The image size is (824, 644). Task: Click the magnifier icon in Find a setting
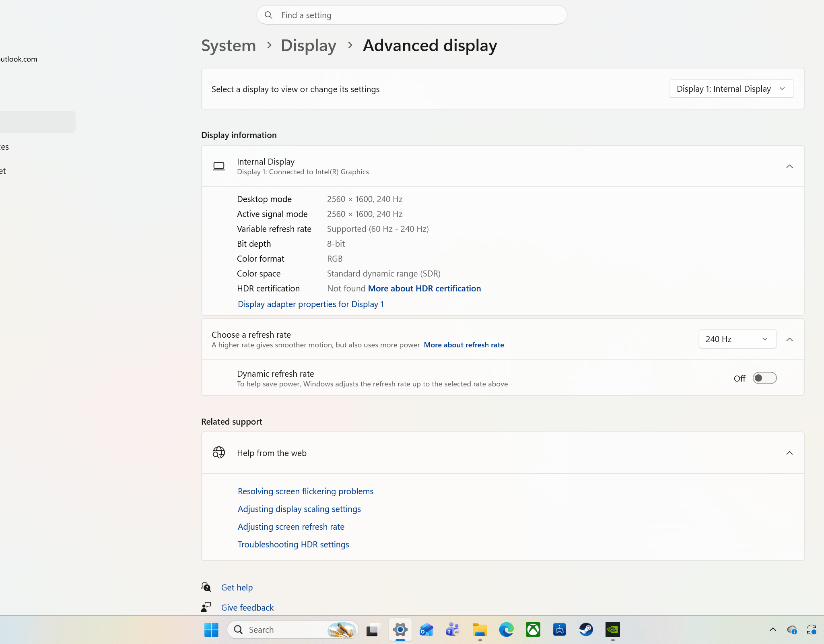pyautogui.click(x=268, y=15)
